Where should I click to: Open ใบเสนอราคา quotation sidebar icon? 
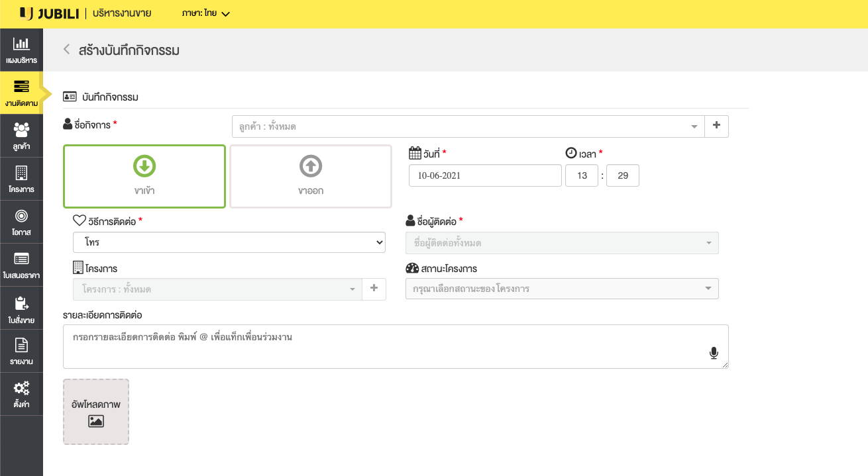pyautogui.click(x=21, y=265)
